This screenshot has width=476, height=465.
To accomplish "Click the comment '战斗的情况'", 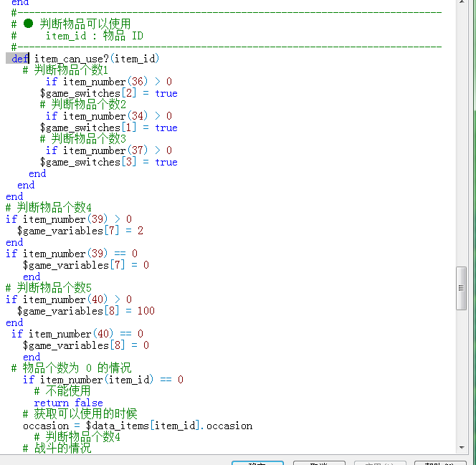I will [62, 448].
